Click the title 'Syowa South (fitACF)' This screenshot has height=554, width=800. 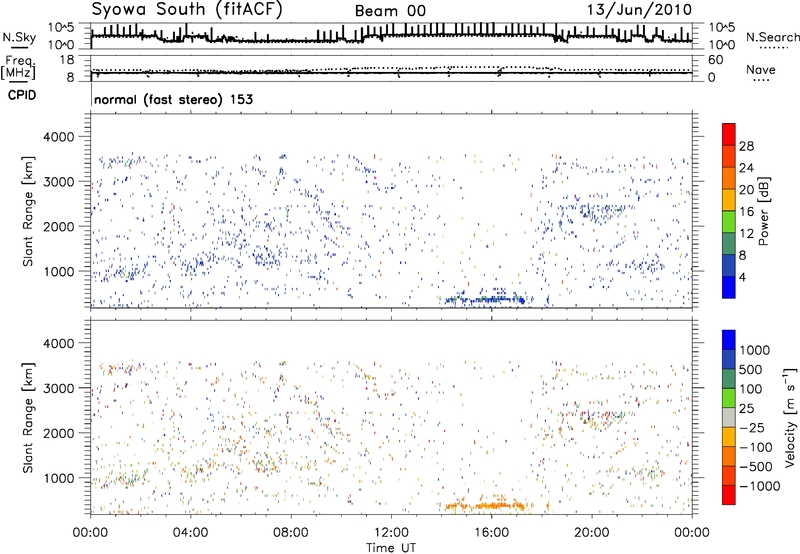point(187,10)
